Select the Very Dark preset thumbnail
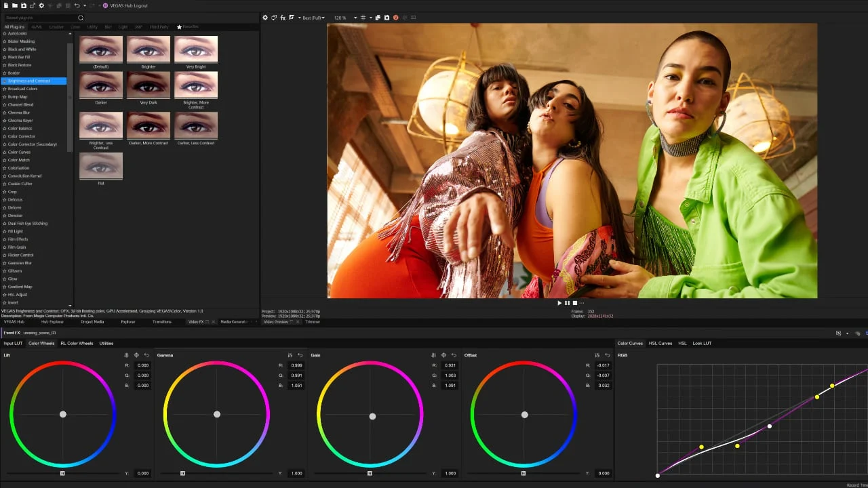Viewport: 868px width, 488px height. 149,85
